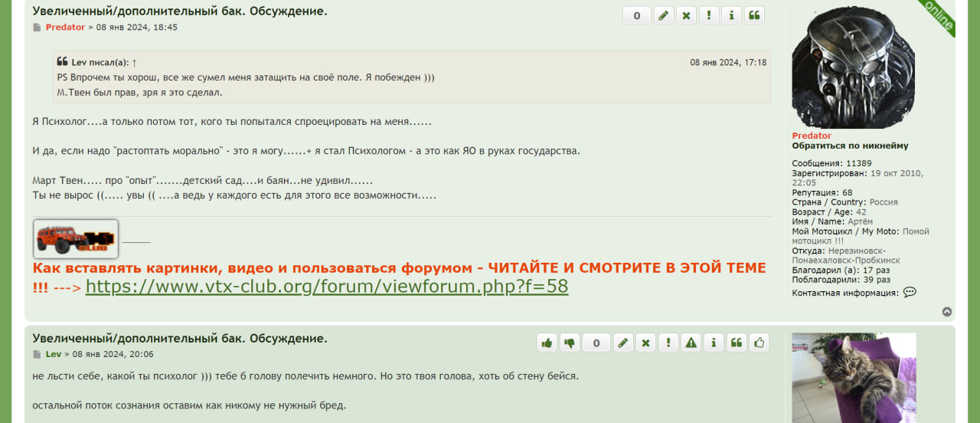This screenshot has width=980, height=423.
Task: Open Predator's contact information speech-bubble icon
Action: coord(910,293)
